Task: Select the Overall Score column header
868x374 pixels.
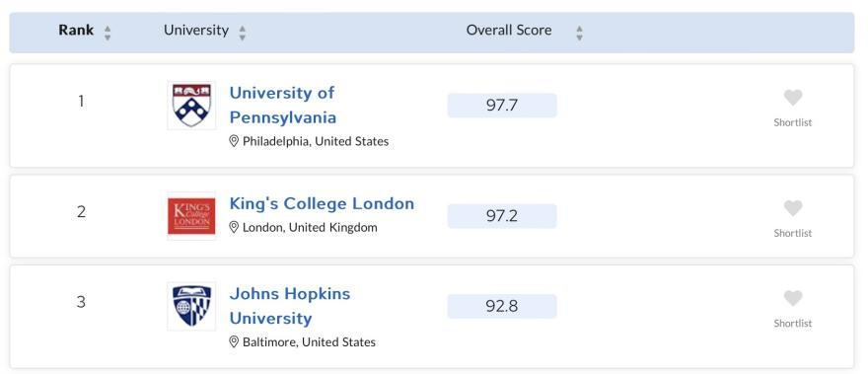Action: pos(509,30)
